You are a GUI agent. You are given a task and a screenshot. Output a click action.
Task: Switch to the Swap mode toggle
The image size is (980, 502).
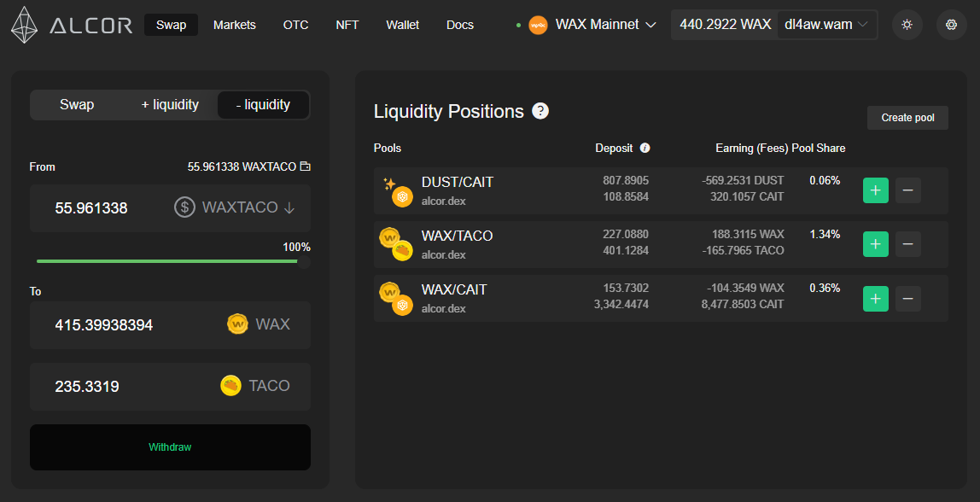coord(77,104)
